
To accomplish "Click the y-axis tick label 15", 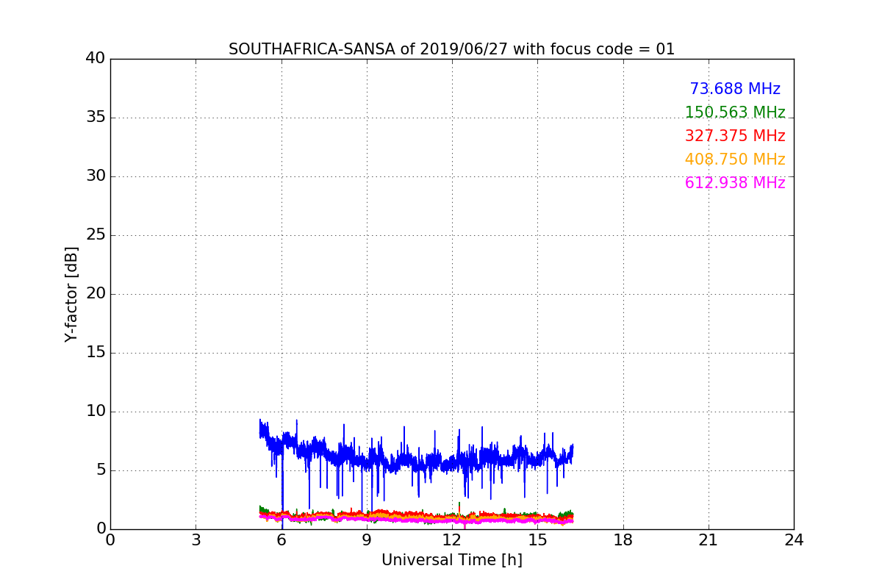I will click(x=96, y=352).
